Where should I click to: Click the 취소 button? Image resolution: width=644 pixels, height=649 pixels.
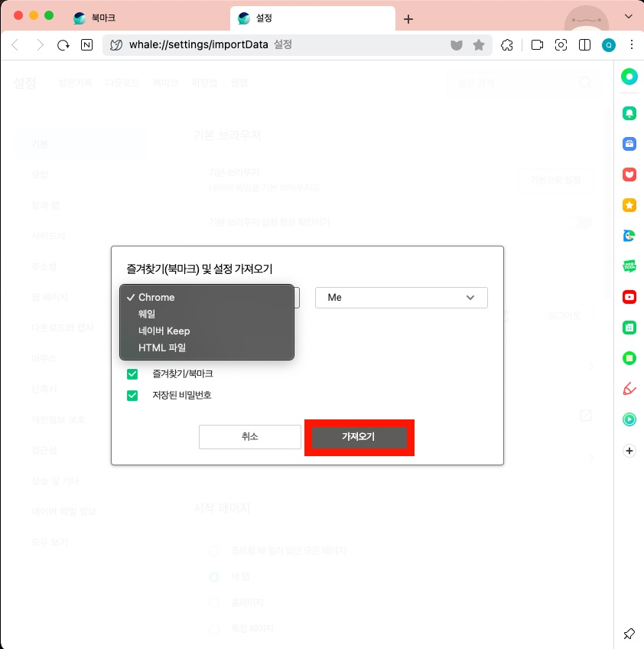[250, 437]
